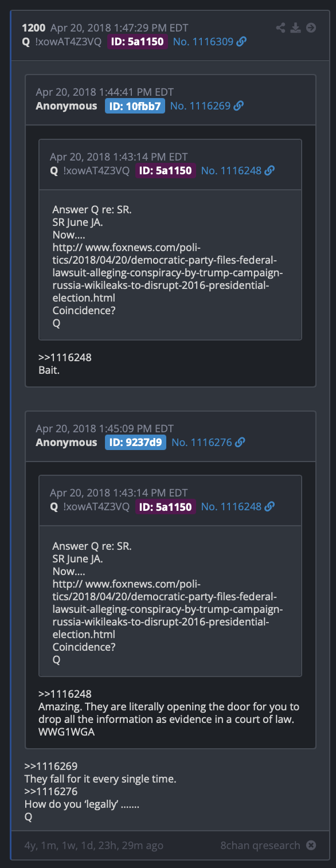This screenshot has width=336, height=868.
Task: Click the >>1116248 reference above 'Bait.'
Action: (x=65, y=358)
